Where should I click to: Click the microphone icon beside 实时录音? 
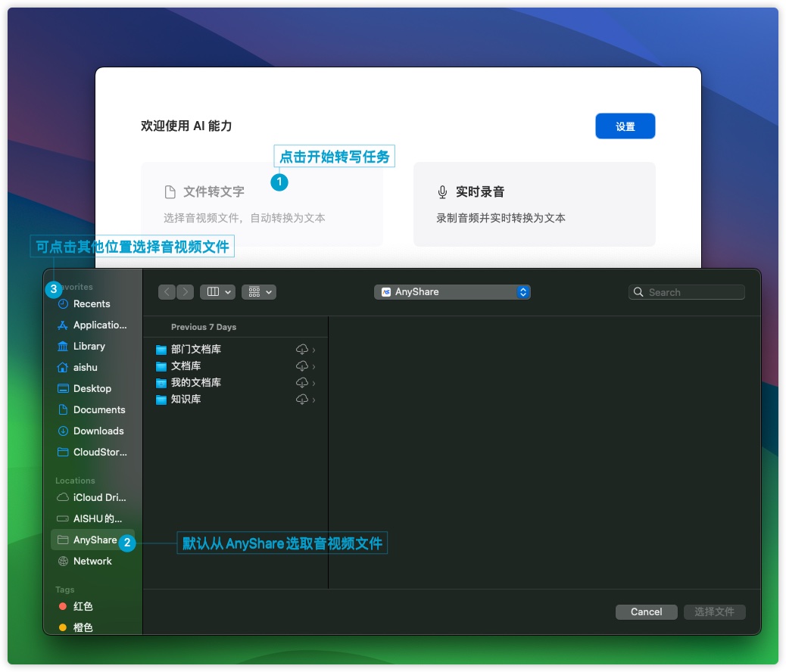[x=442, y=192]
